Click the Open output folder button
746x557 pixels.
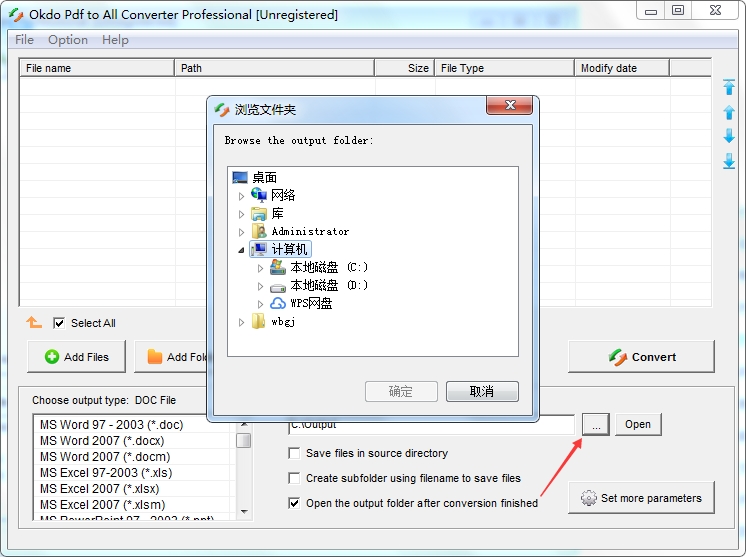638,424
